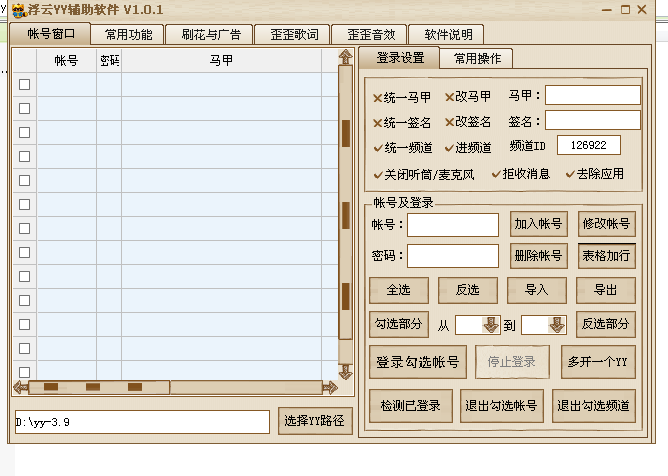Click the 马甲 column header

click(x=221, y=61)
